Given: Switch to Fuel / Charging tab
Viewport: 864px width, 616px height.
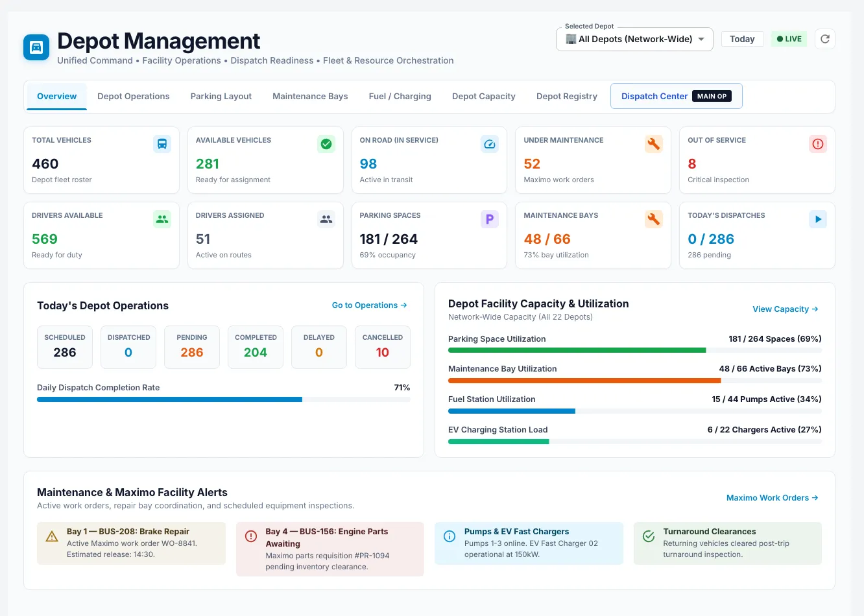Looking at the screenshot, I should click(x=400, y=96).
